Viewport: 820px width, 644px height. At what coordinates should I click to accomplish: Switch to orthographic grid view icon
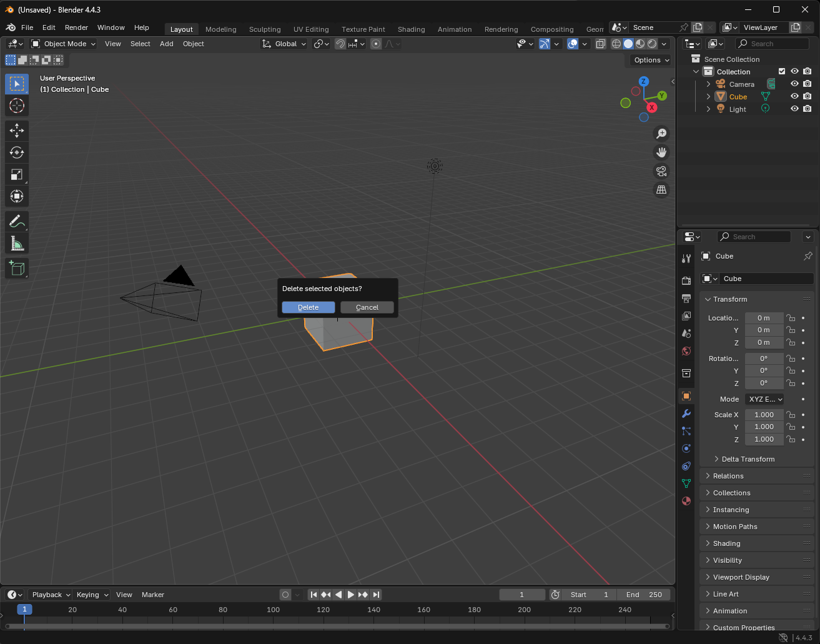point(661,190)
